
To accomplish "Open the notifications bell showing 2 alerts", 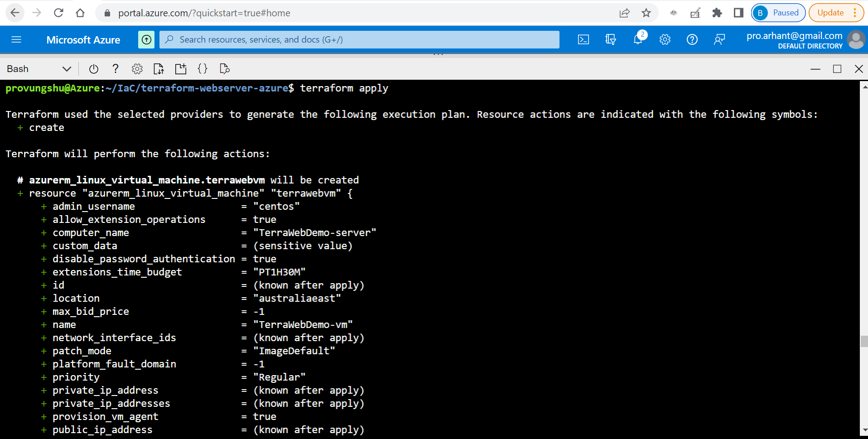I will 639,39.
